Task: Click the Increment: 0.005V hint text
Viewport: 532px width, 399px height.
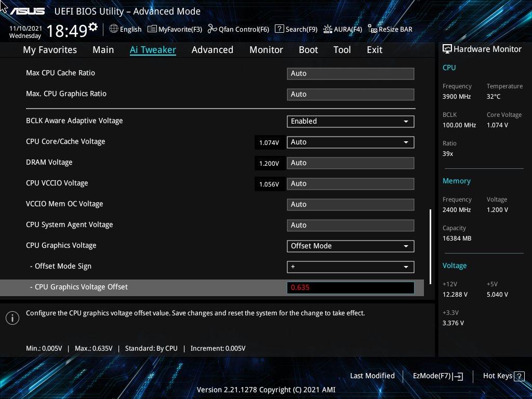Action: 218,349
